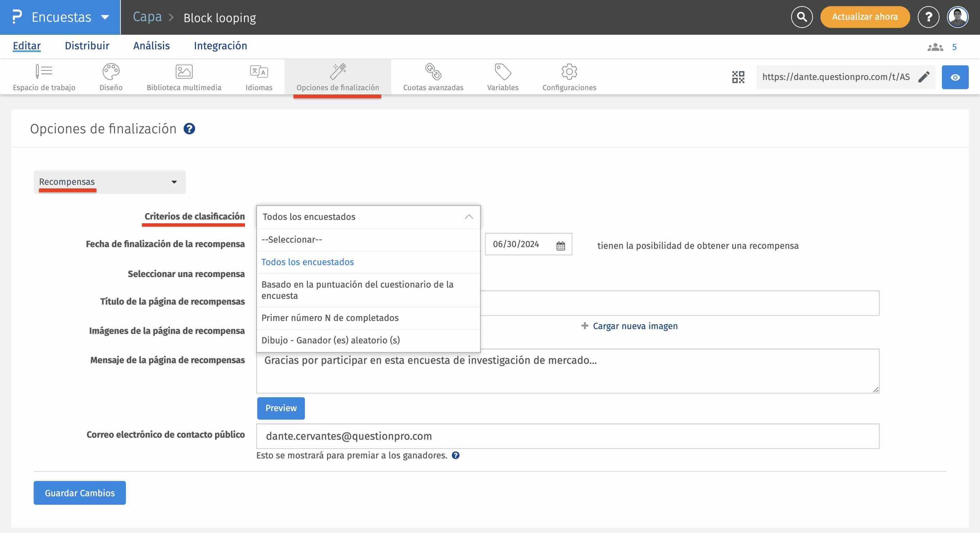Click the pencil icon to edit URL
The height and width of the screenshot is (533, 980).
[x=924, y=77]
